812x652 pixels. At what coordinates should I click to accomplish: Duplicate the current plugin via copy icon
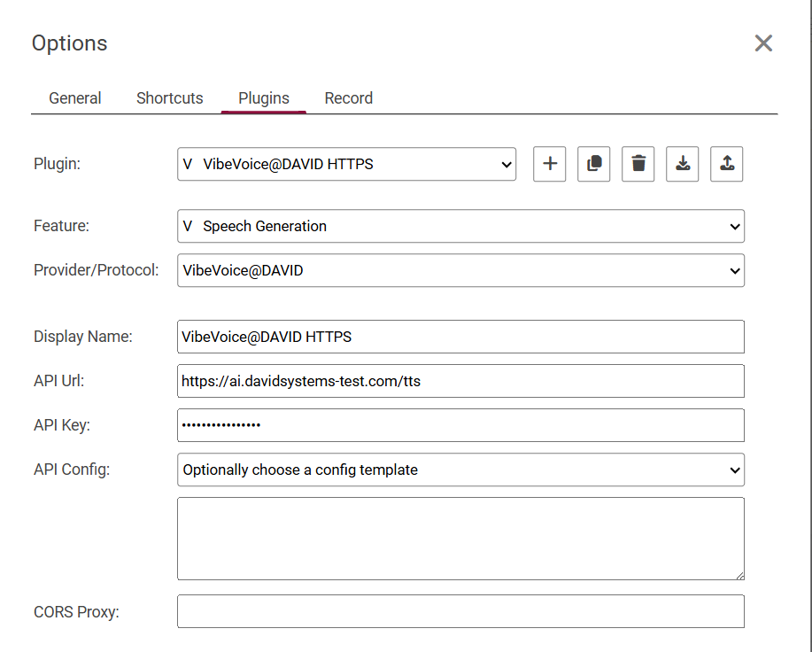pyautogui.click(x=594, y=164)
